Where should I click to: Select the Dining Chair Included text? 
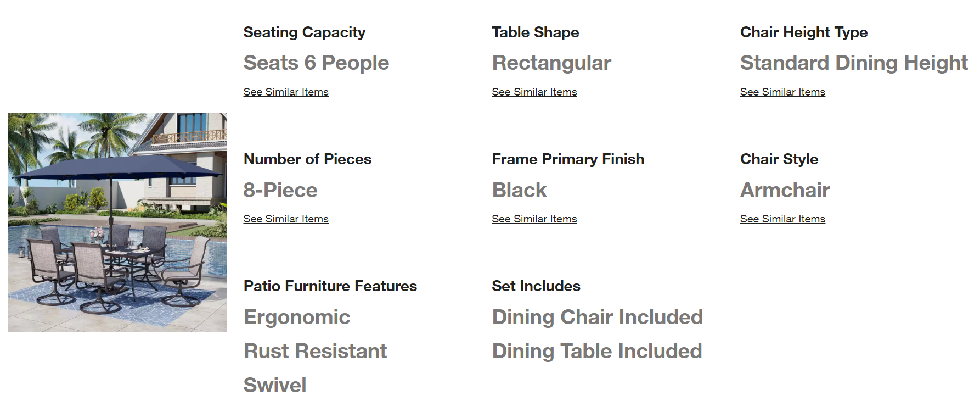598,318
